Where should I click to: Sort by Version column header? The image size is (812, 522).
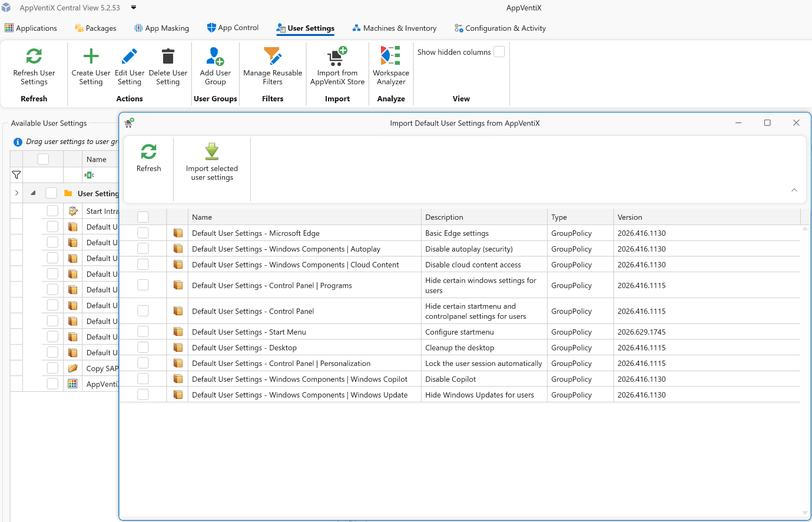pos(707,217)
